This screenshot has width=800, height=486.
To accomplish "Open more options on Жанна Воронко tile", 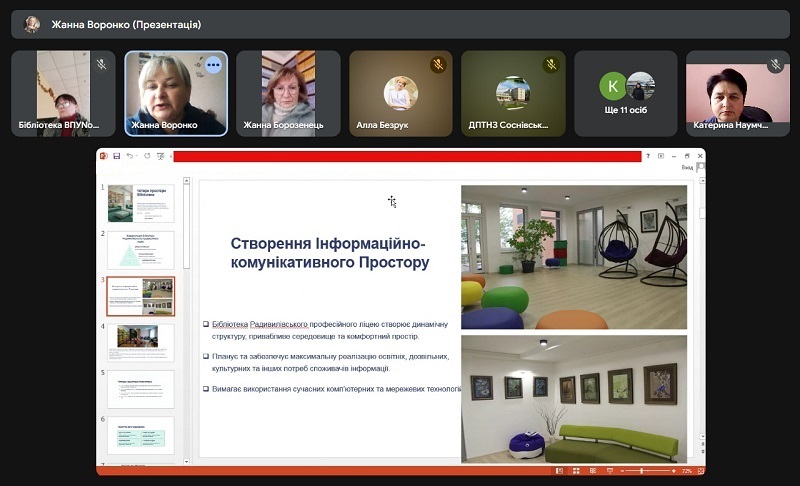I will pyautogui.click(x=212, y=65).
